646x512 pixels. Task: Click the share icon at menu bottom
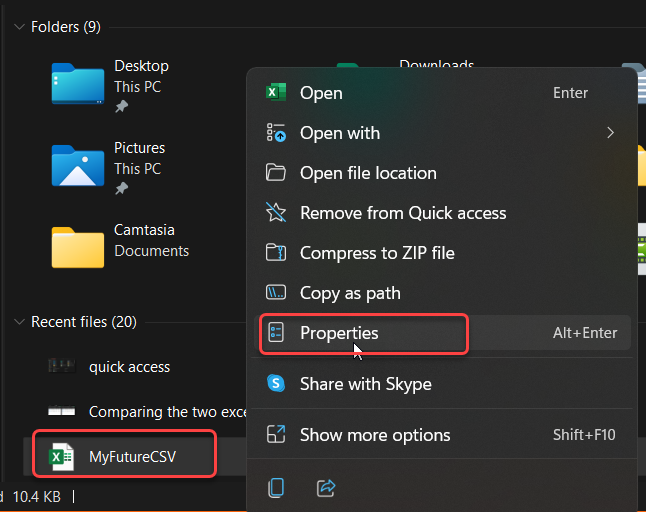326,488
